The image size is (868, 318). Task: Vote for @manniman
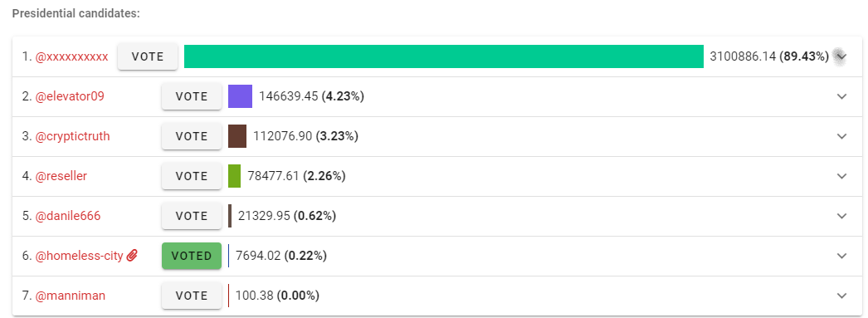(192, 296)
